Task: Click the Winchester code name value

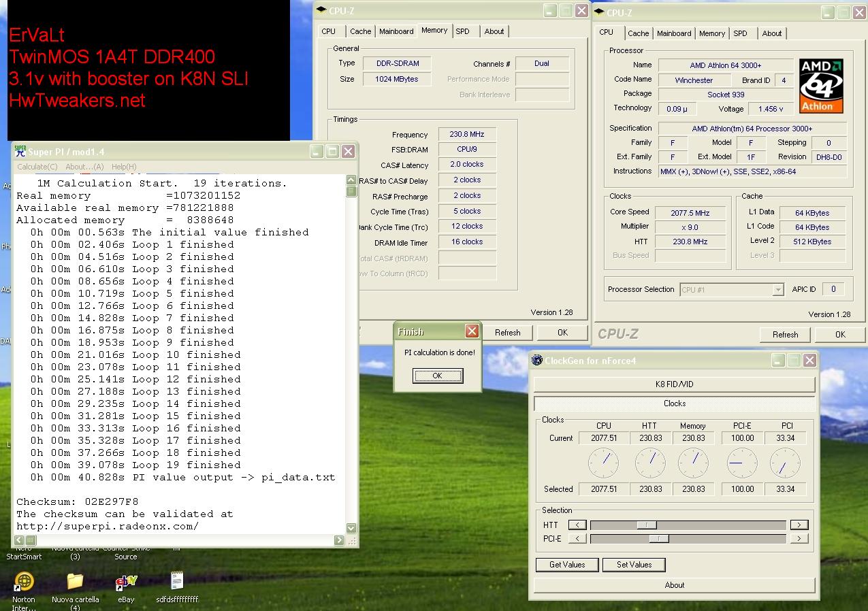Action: (x=694, y=80)
